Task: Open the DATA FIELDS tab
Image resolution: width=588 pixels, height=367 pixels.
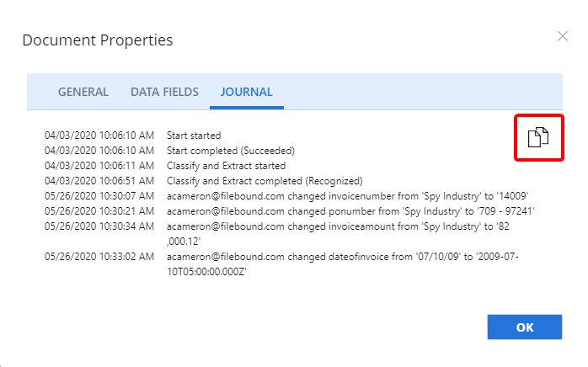Action: click(164, 92)
